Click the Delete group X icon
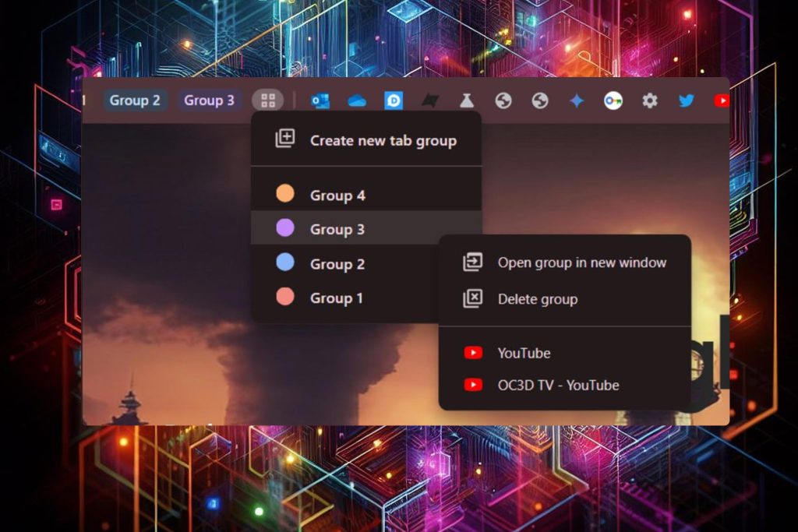The image size is (798, 532). [472, 298]
